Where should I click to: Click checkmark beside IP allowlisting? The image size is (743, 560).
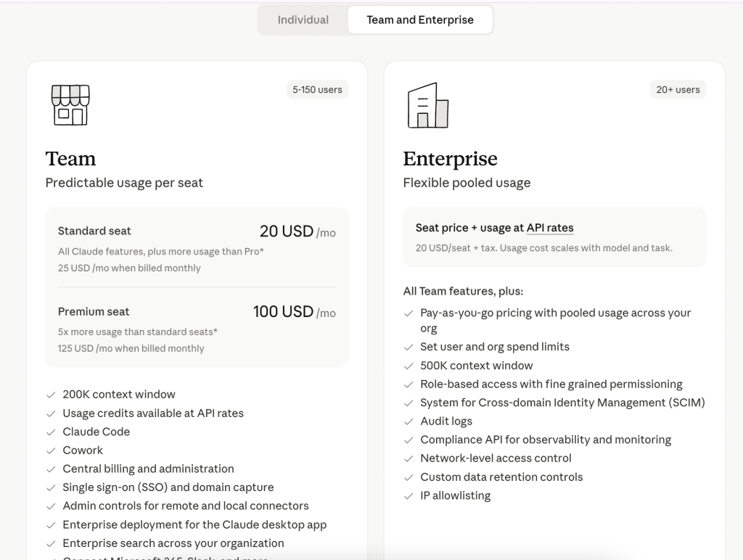[x=409, y=495]
